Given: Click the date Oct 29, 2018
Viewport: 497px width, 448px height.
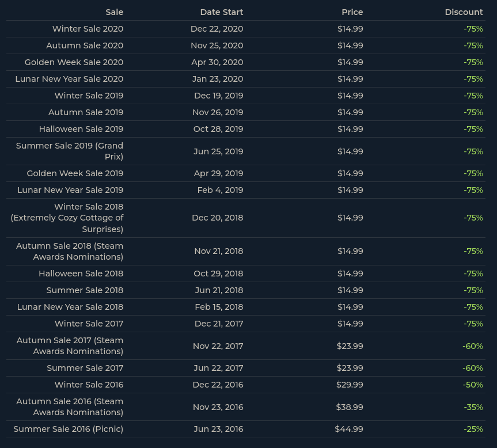Looking at the screenshot, I should click(218, 274).
